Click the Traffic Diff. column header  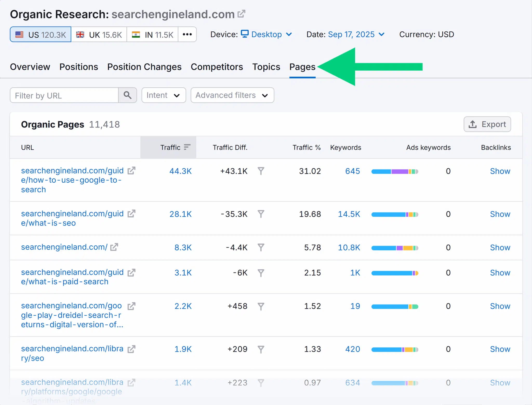click(x=230, y=147)
